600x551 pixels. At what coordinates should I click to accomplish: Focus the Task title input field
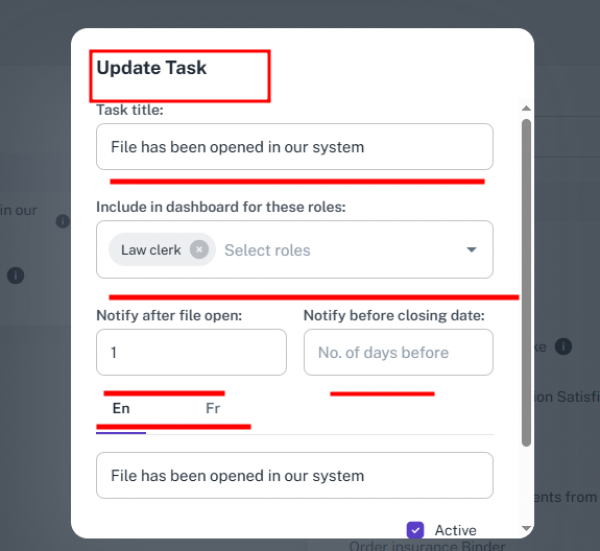pyautogui.click(x=294, y=147)
